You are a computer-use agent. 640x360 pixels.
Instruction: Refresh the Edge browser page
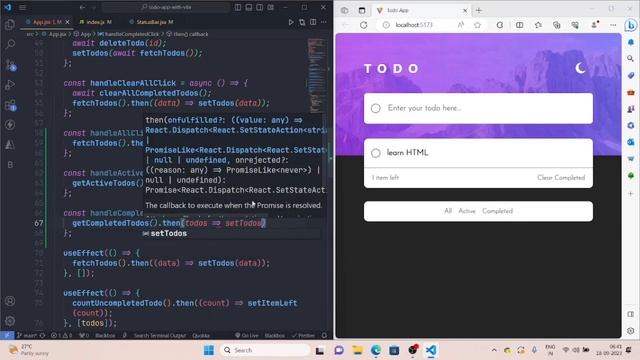pyautogui.click(x=363, y=25)
